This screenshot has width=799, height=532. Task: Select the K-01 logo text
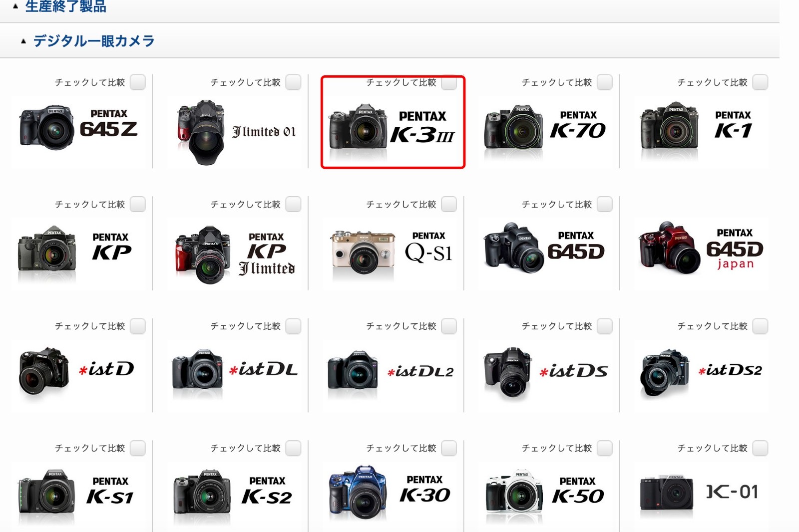[732, 492]
